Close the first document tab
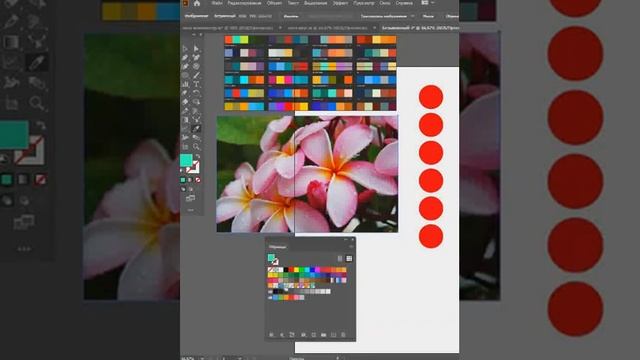The width and height of the screenshot is (640, 360). [x=280, y=28]
